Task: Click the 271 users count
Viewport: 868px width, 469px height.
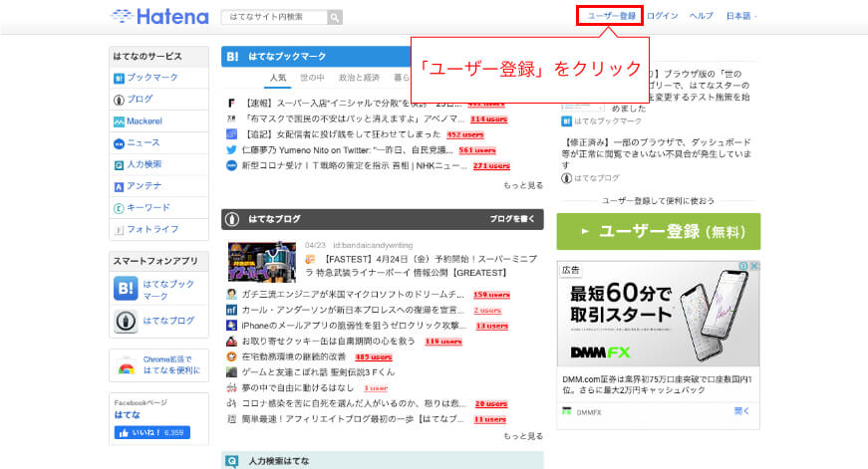Action: (x=491, y=165)
